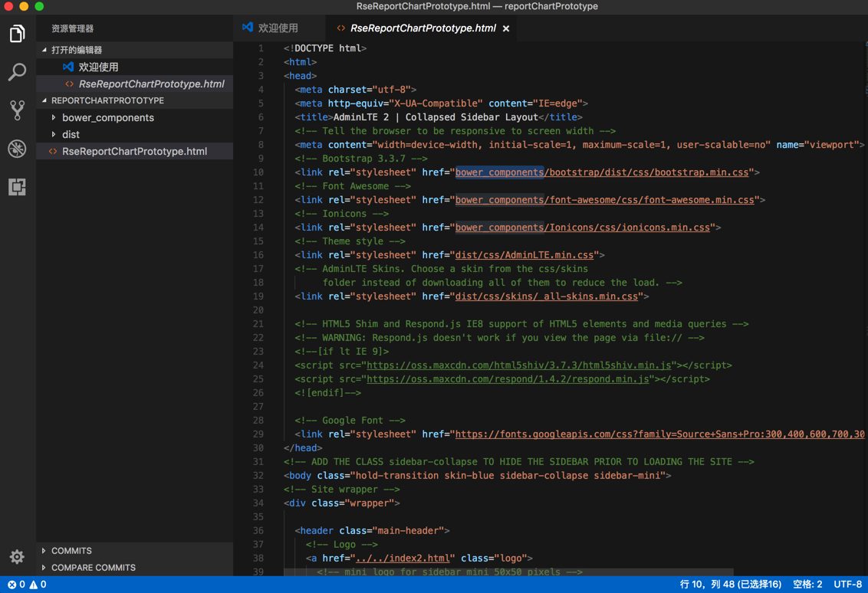The image size is (868, 593).
Task: Open the Manage gear icon
Action: coord(17,556)
